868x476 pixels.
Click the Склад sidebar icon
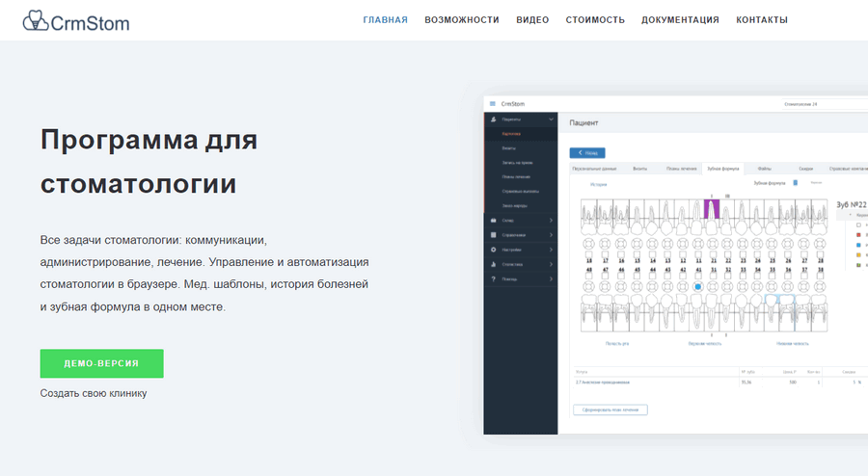point(494,221)
